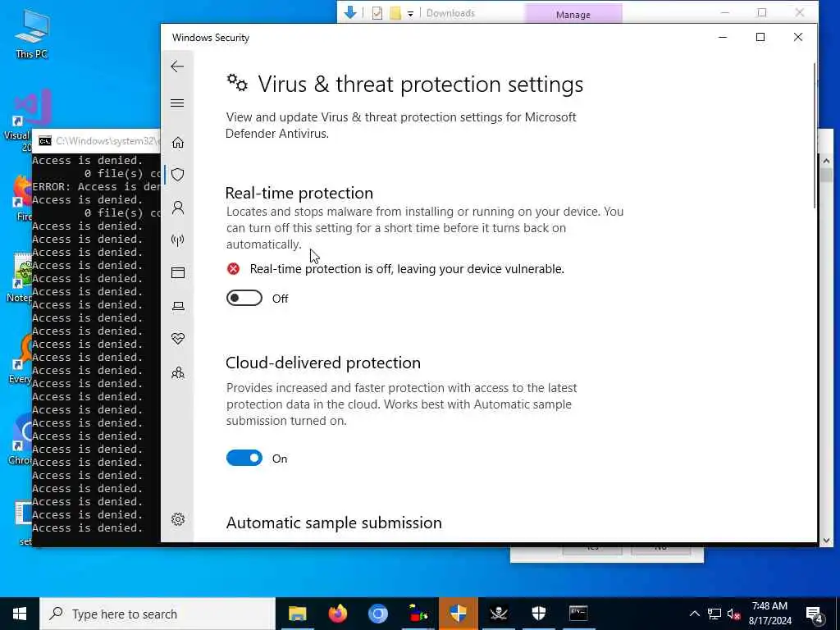This screenshot has width=840, height=630.
Task: Open the Windows Start menu
Action: [x=20, y=614]
